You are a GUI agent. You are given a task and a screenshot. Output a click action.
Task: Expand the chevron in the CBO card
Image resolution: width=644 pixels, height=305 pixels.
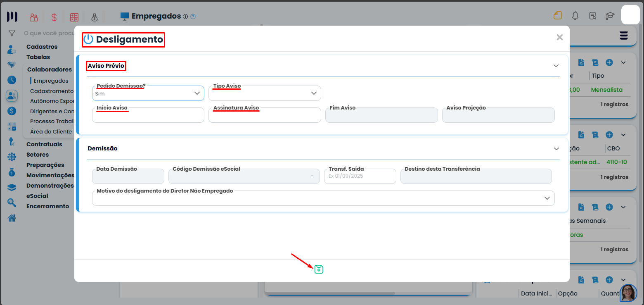(x=624, y=135)
